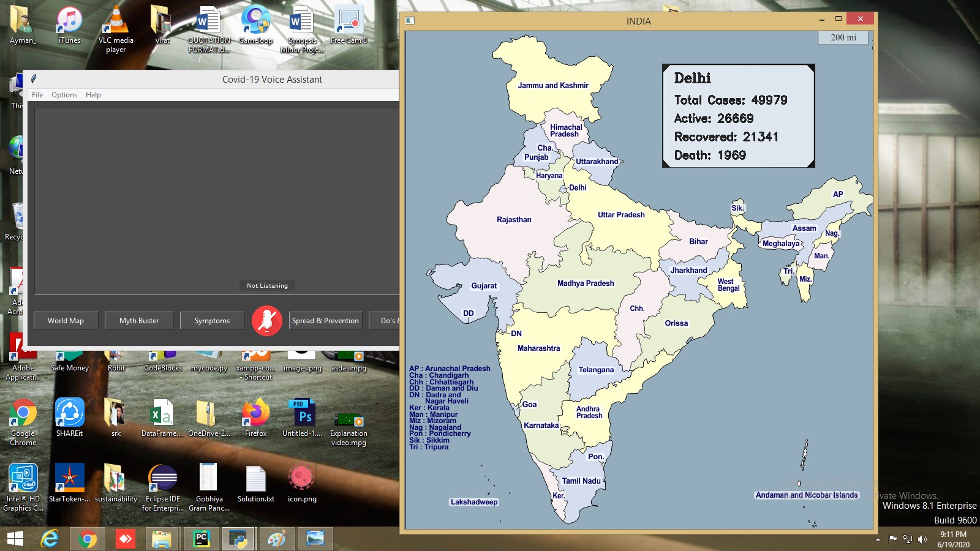Click the Myth Buster button

point(139,321)
